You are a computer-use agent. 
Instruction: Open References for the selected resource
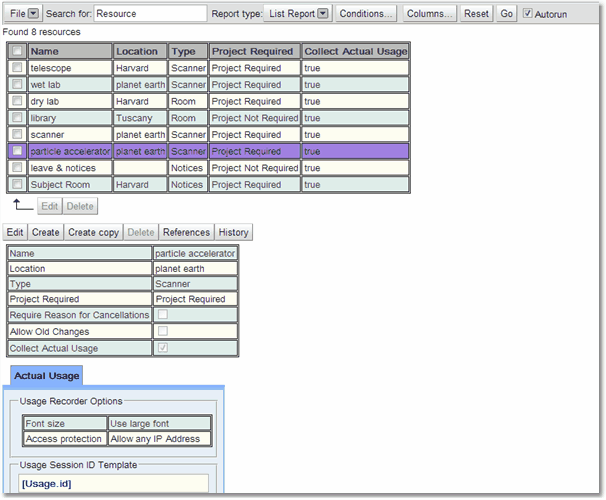point(186,232)
